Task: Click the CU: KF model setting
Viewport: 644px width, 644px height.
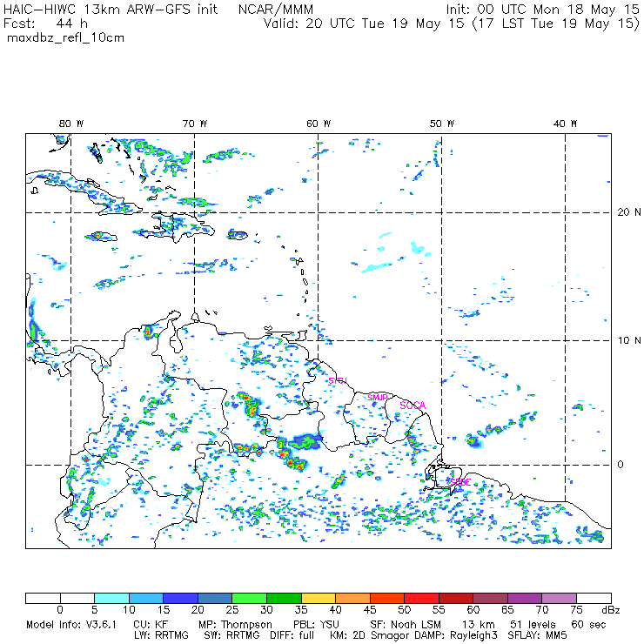Action: point(151,625)
